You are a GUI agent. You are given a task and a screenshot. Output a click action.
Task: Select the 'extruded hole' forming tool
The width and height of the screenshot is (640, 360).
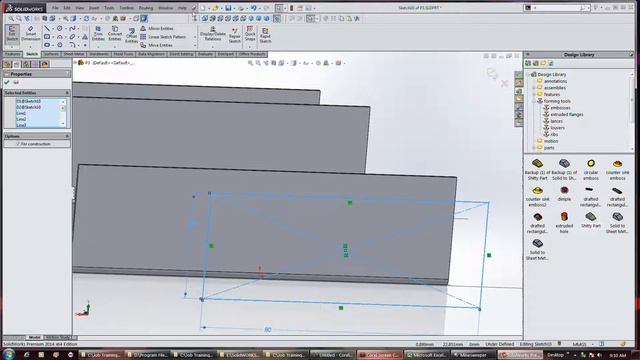(564, 222)
